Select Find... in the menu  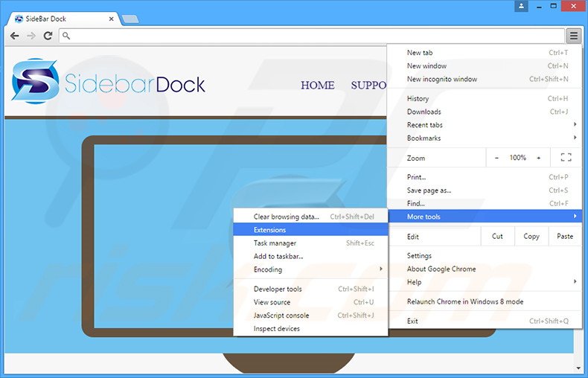pos(485,203)
